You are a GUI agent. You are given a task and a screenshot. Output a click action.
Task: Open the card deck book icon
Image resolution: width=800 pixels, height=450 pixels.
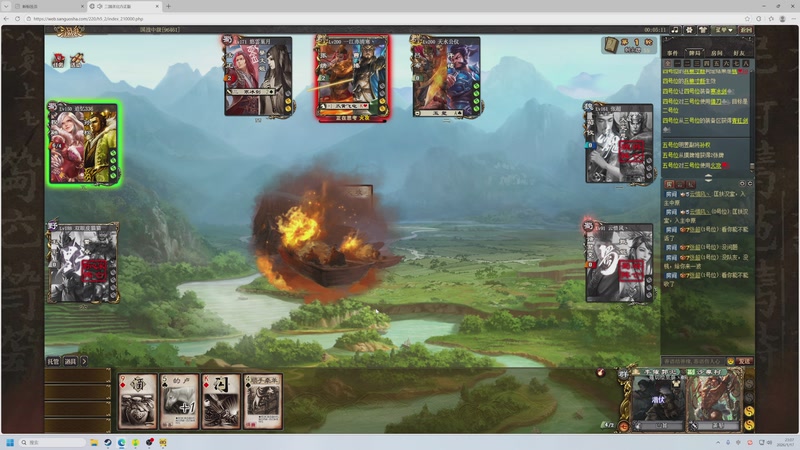pos(611,45)
